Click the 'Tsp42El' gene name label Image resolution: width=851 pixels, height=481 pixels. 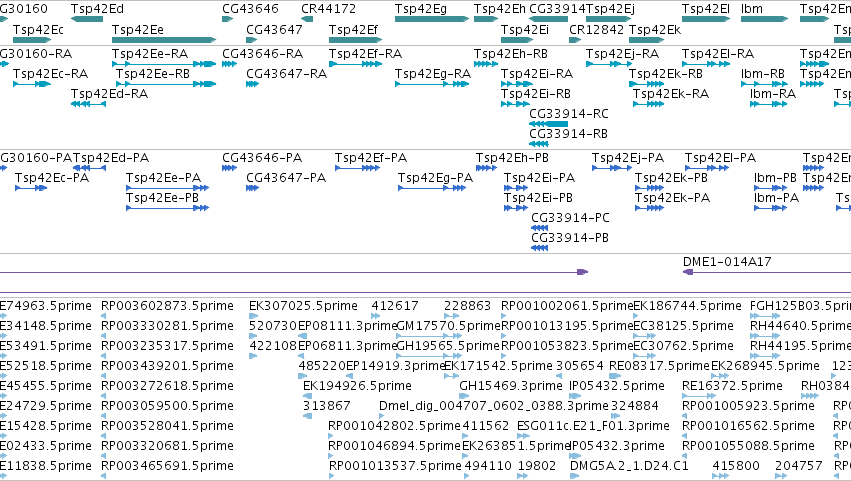(706, 9)
